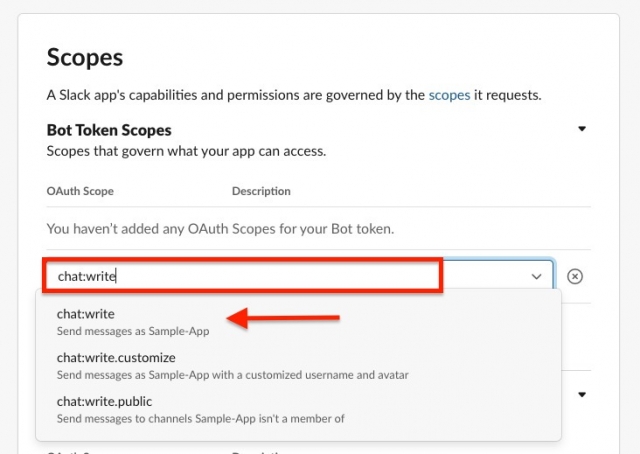The width and height of the screenshot is (640, 454).
Task: Clear the scope search with circled X icon
Action: click(575, 276)
